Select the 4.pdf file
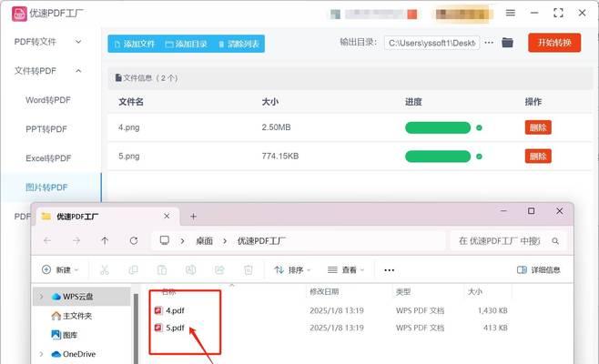599x364 pixels. pyautogui.click(x=169, y=310)
